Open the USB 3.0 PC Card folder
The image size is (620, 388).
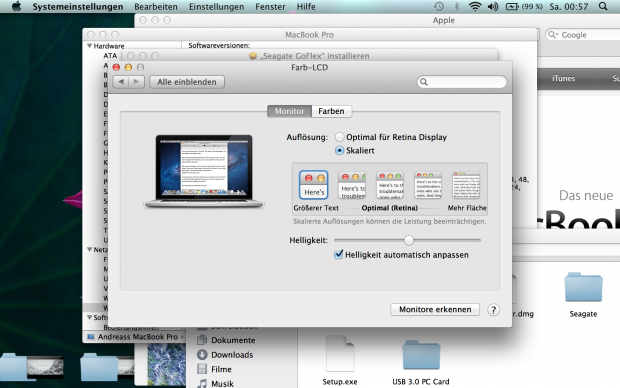pyautogui.click(x=421, y=355)
